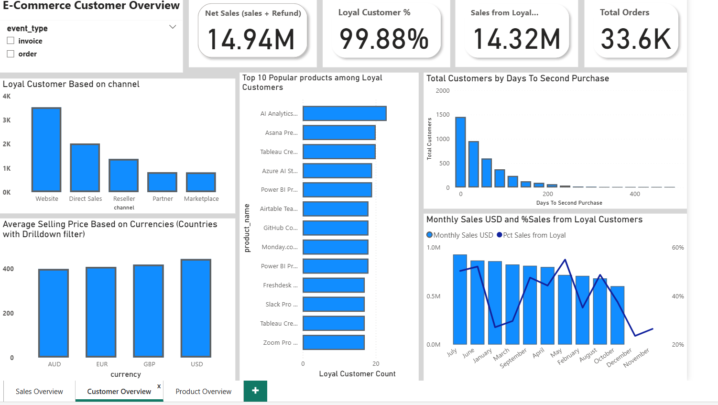Click the Sales from Loyal card value
This screenshot has height=405, width=718.
tap(517, 40)
